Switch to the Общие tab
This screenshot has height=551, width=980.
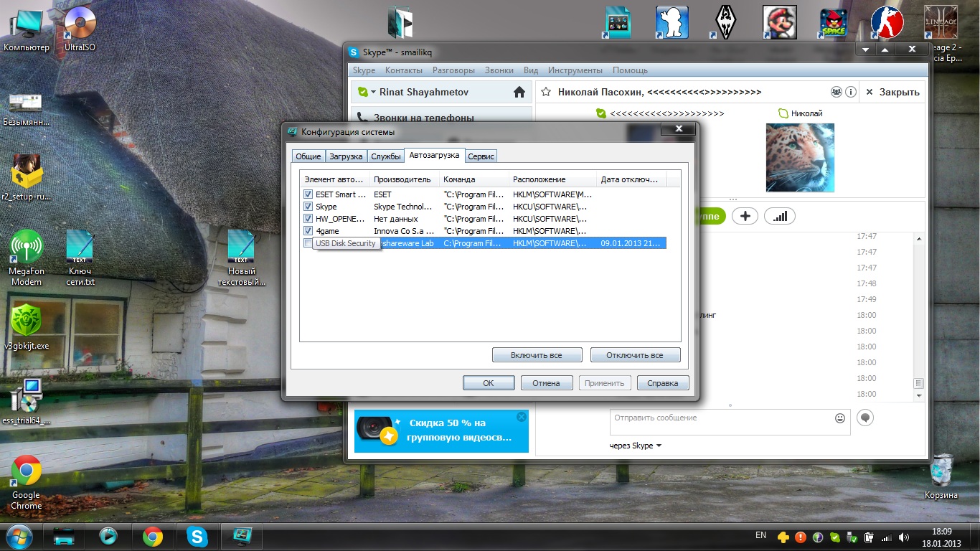pos(308,156)
